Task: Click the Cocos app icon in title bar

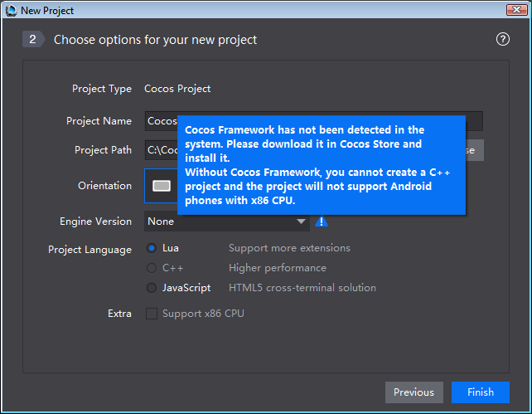Action: [x=11, y=10]
